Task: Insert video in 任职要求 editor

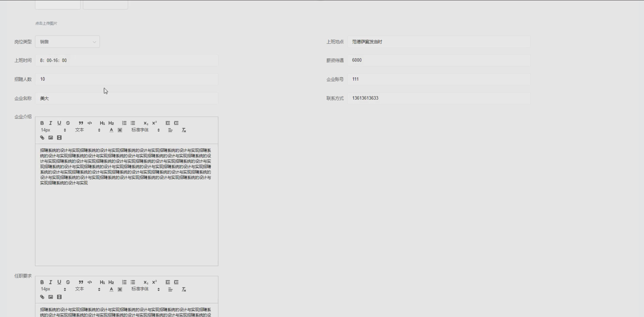Action: 59,297
